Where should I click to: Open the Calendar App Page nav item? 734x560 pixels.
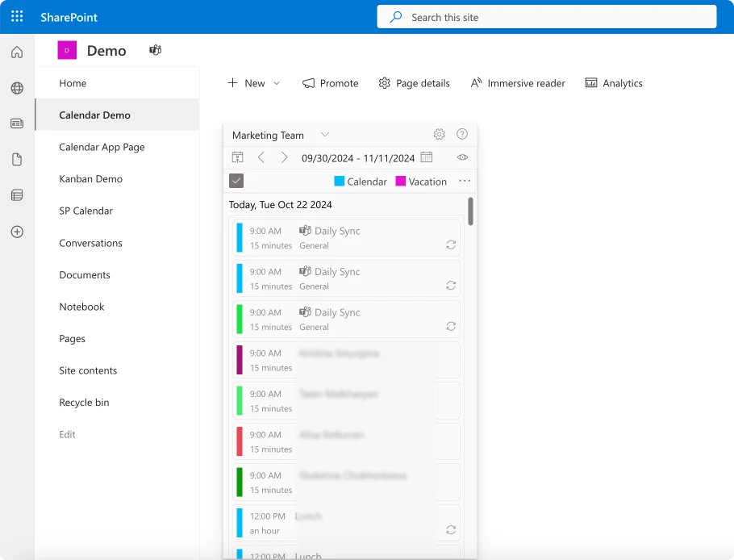pyautogui.click(x=102, y=147)
